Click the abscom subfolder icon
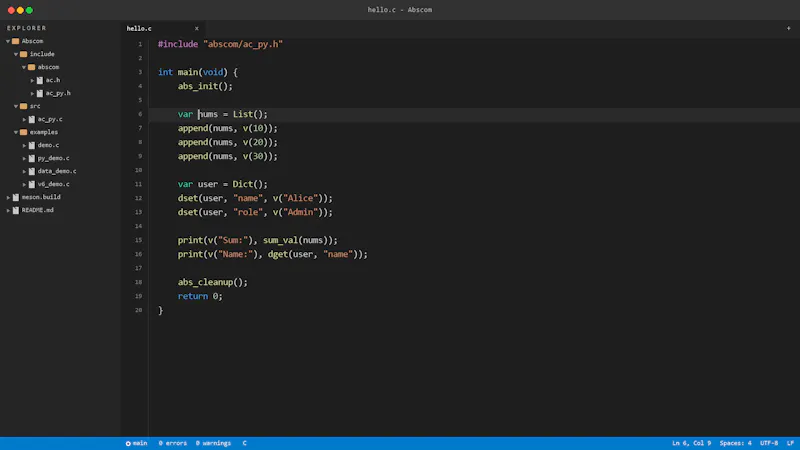Screen dimensions: 800x450 [32, 67]
